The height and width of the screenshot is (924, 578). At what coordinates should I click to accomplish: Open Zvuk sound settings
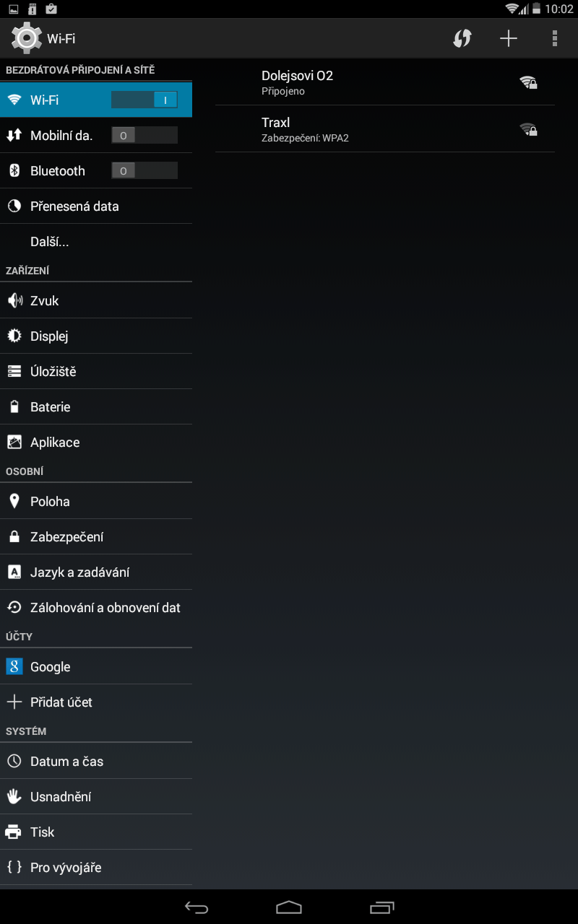click(x=96, y=301)
